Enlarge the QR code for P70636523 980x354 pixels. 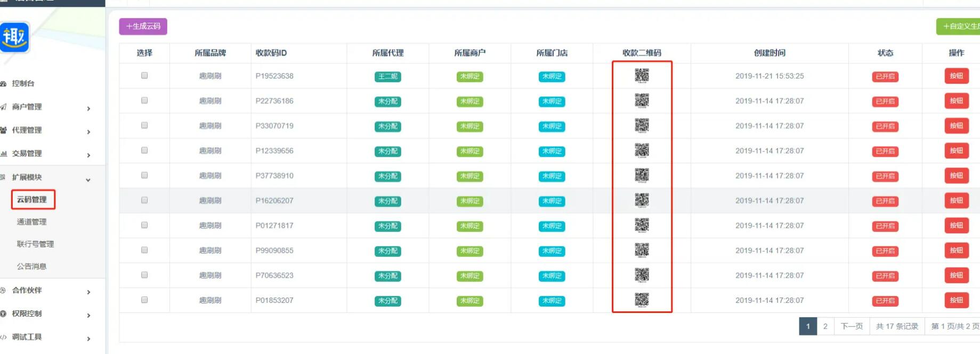[642, 275]
